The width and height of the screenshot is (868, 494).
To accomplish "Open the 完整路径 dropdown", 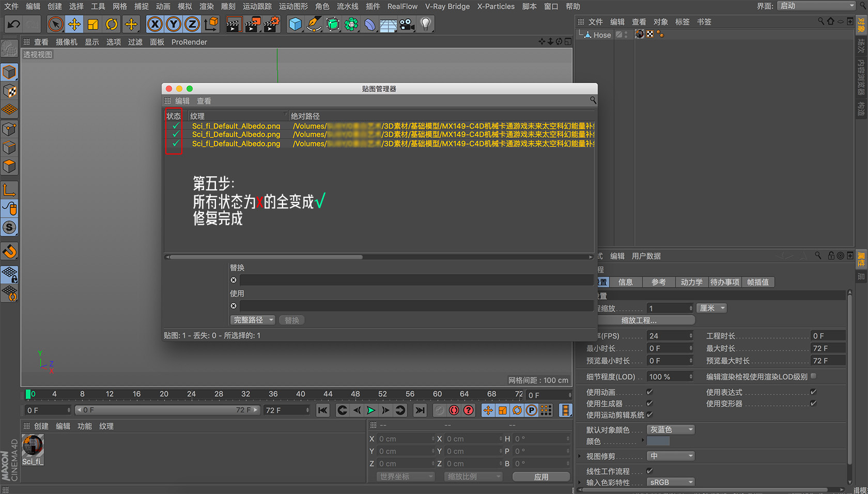I will (x=253, y=320).
